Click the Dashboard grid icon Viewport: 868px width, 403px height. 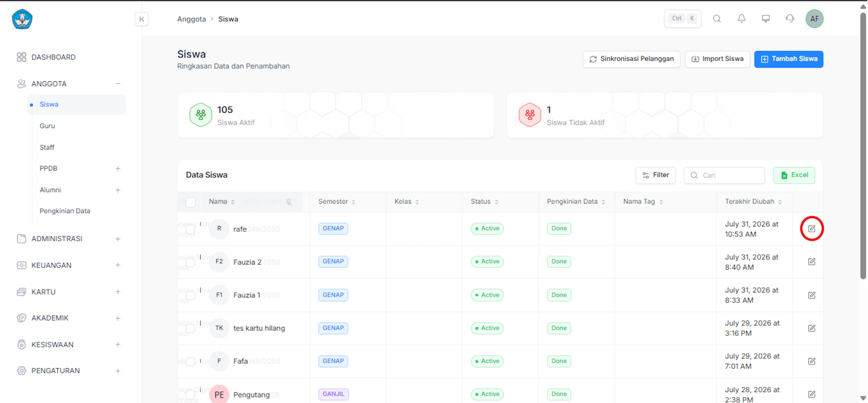21,57
